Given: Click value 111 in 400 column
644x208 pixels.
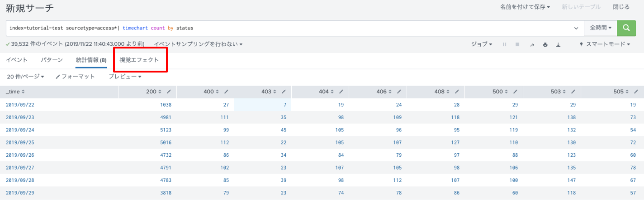Looking at the screenshot, I should (225, 117).
